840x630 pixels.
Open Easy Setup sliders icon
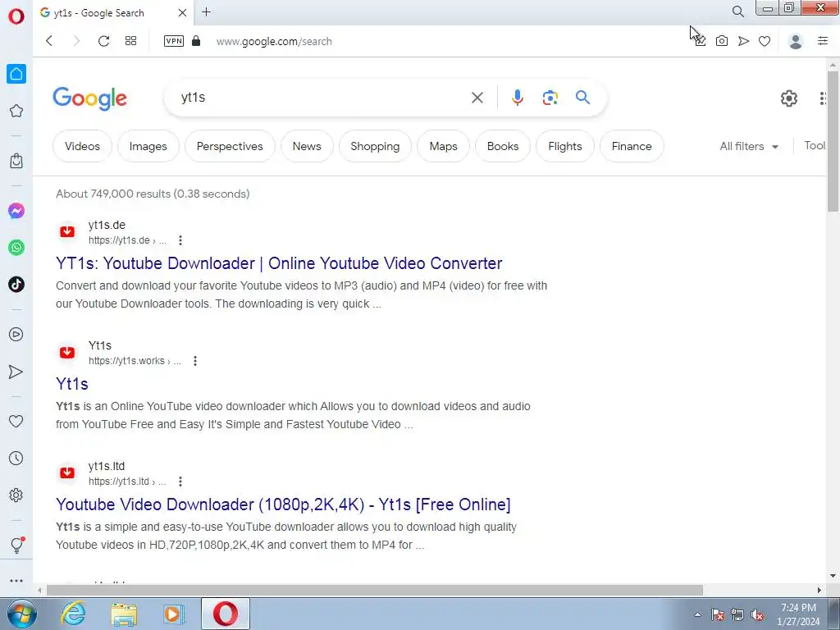[823, 41]
